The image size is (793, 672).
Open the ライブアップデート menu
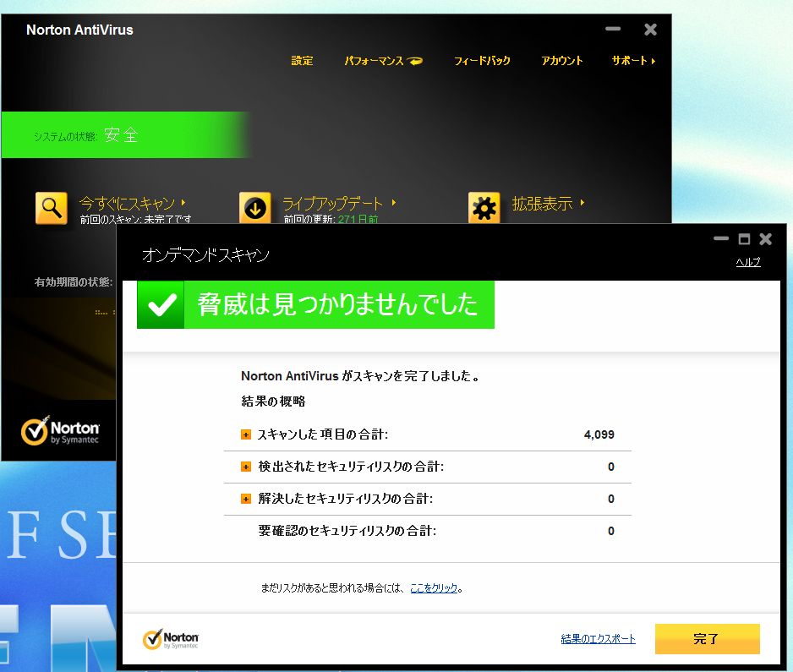click(339, 203)
